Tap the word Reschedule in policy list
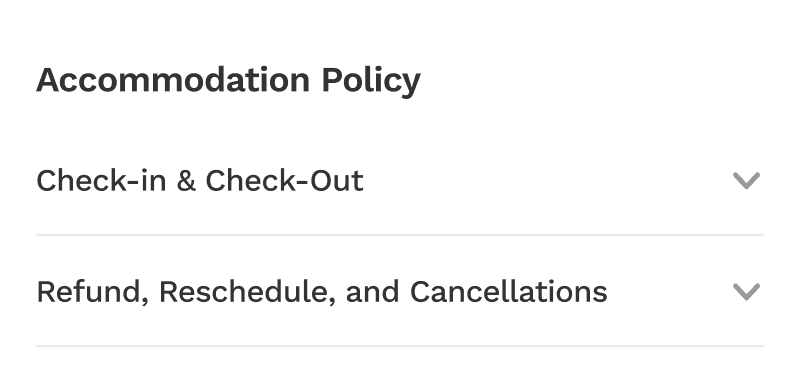The height and width of the screenshot is (382, 800). click(x=247, y=293)
